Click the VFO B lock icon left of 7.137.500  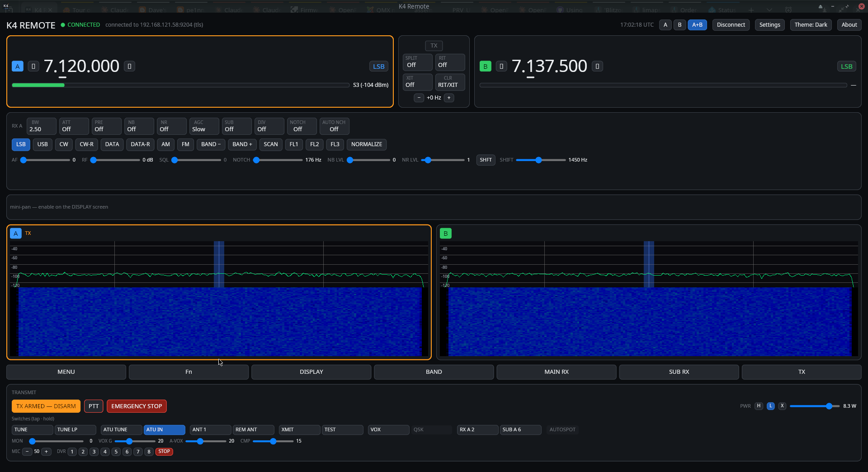pos(501,67)
